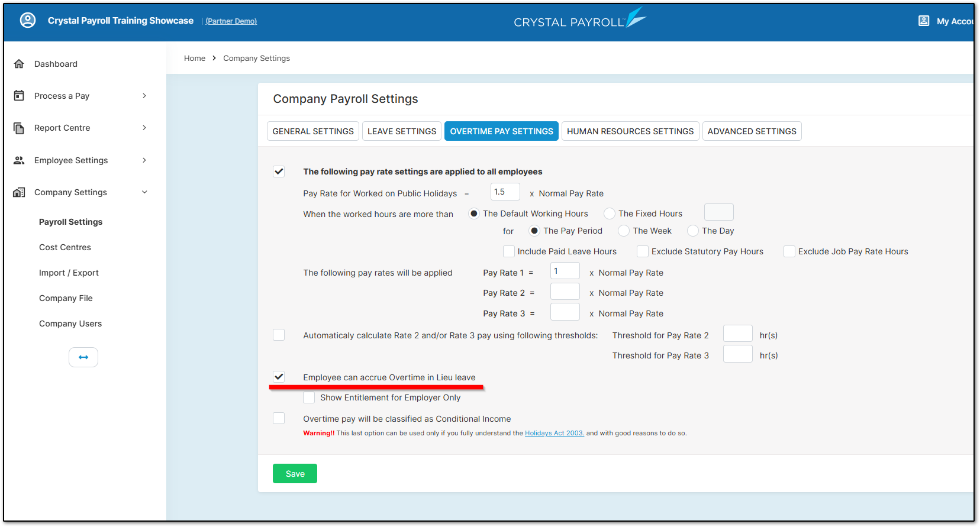Screen dimensions: 980x527
Task: Click the Process a Pay calendar icon
Action: click(19, 96)
